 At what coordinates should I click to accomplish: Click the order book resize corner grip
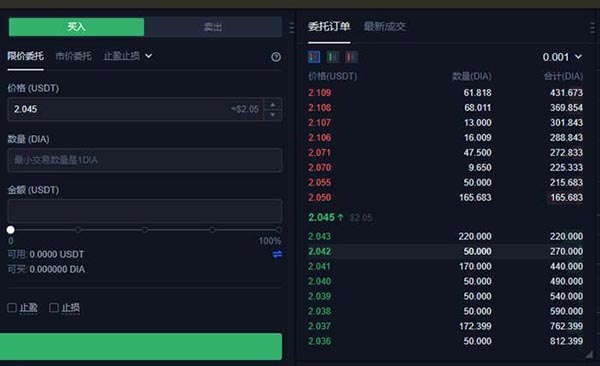pyautogui.click(x=589, y=355)
